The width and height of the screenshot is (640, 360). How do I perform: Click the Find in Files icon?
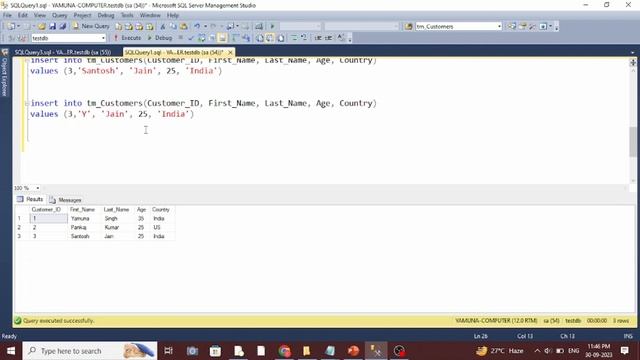click(x=409, y=26)
